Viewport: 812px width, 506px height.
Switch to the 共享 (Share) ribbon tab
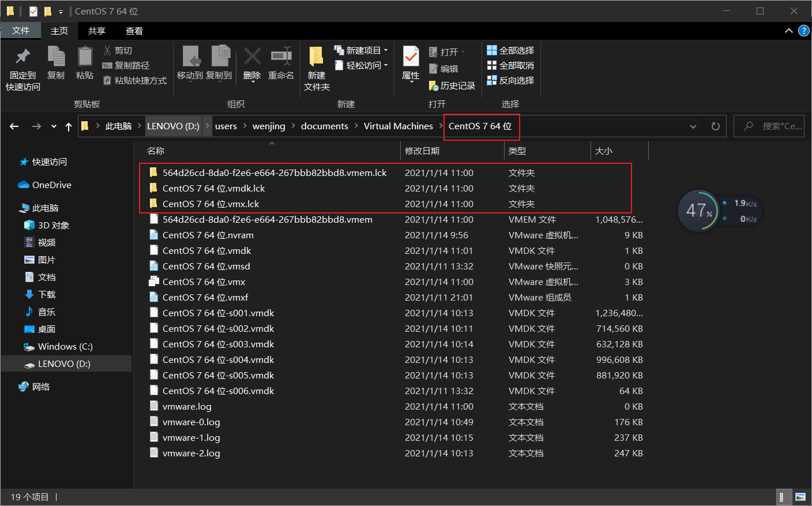(x=97, y=31)
